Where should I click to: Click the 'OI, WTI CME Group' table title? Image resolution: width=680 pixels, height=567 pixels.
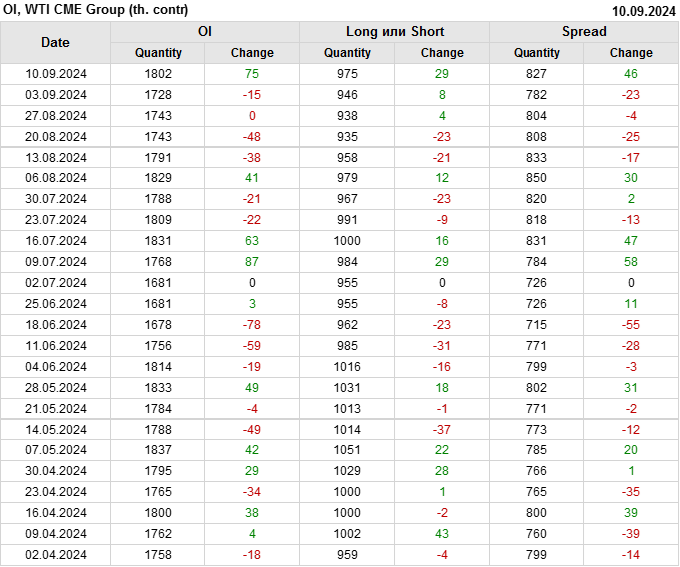pyautogui.click(x=88, y=10)
